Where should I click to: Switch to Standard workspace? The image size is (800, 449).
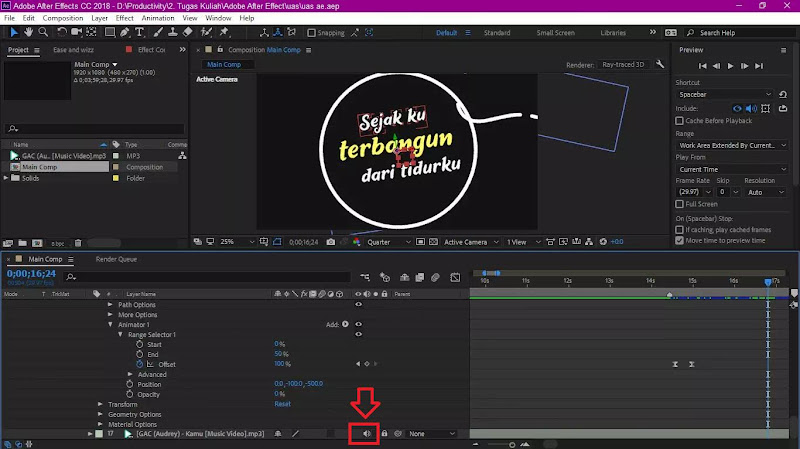click(x=497, y=33)
